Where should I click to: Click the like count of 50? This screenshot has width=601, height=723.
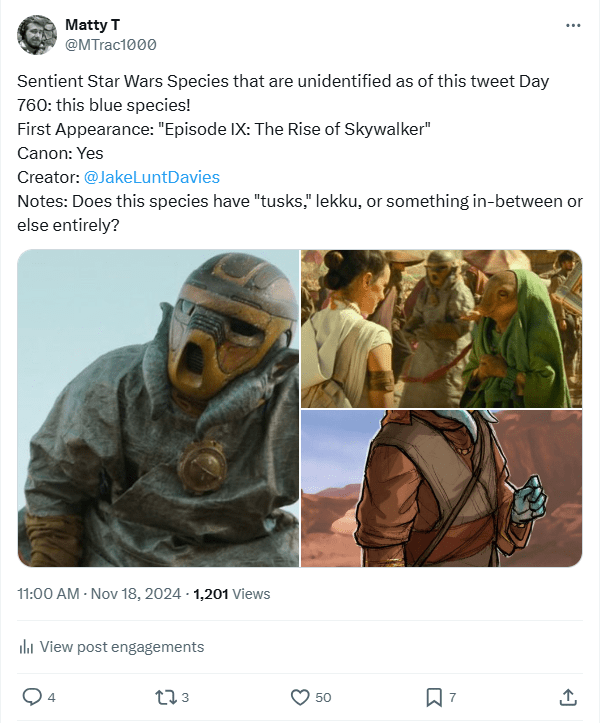point(323,697)
